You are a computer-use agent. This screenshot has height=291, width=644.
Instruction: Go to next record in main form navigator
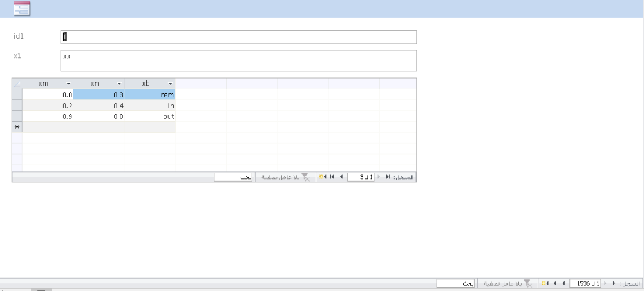coord(564,284)
